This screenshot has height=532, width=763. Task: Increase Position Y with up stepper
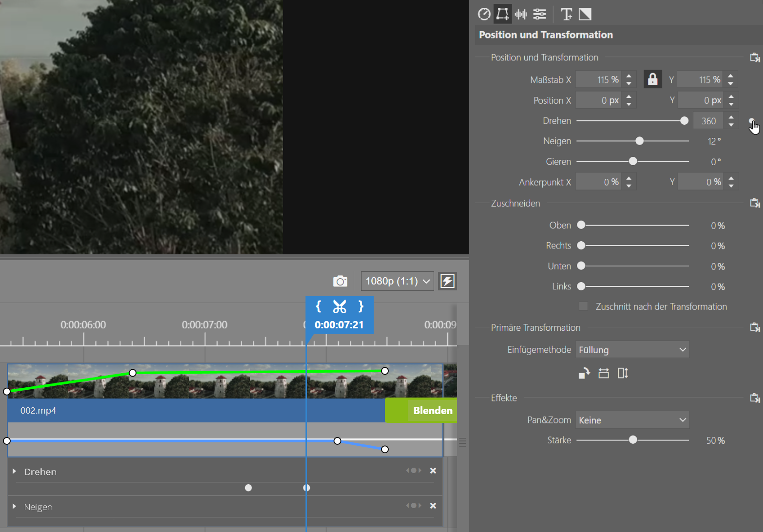point(731,96)
